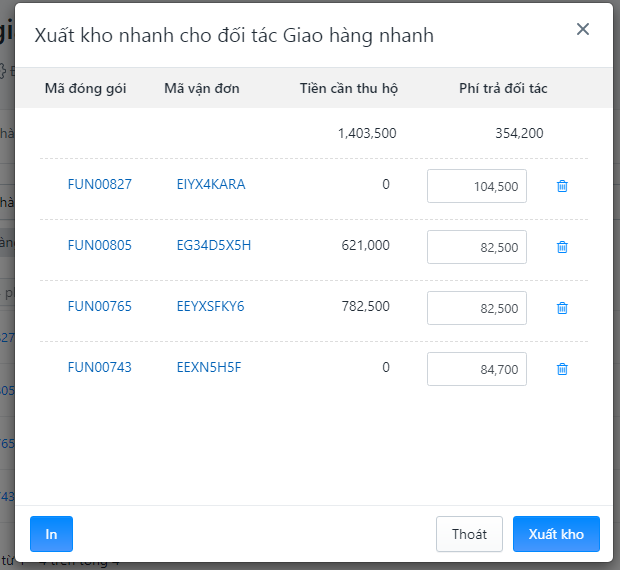620x570 pixels.
Task: Open waybill EIYX4KARA
Action: tap(210, 184)
